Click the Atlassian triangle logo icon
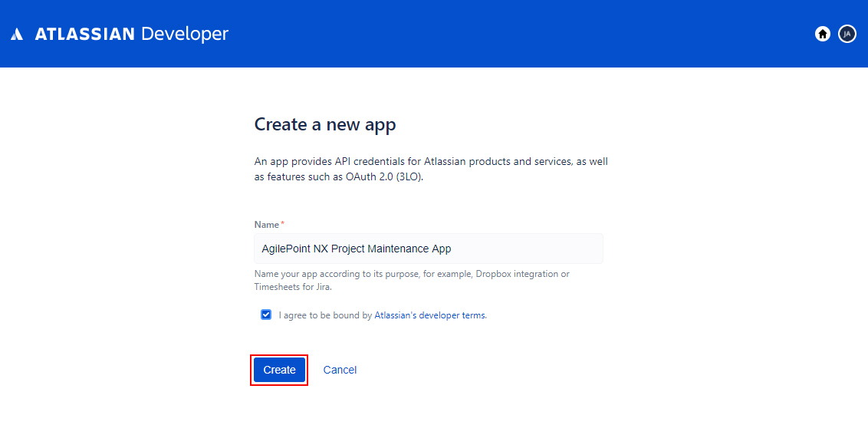 (17, 35)
